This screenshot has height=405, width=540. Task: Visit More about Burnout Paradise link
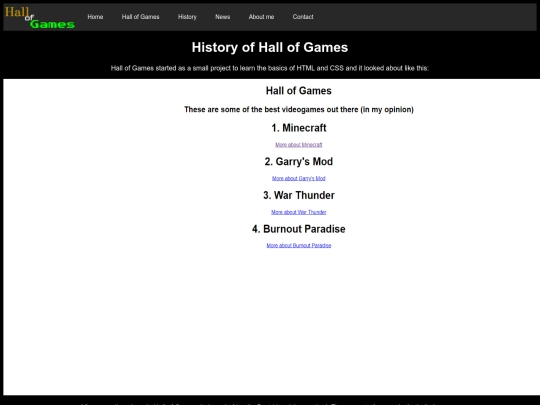299,246
